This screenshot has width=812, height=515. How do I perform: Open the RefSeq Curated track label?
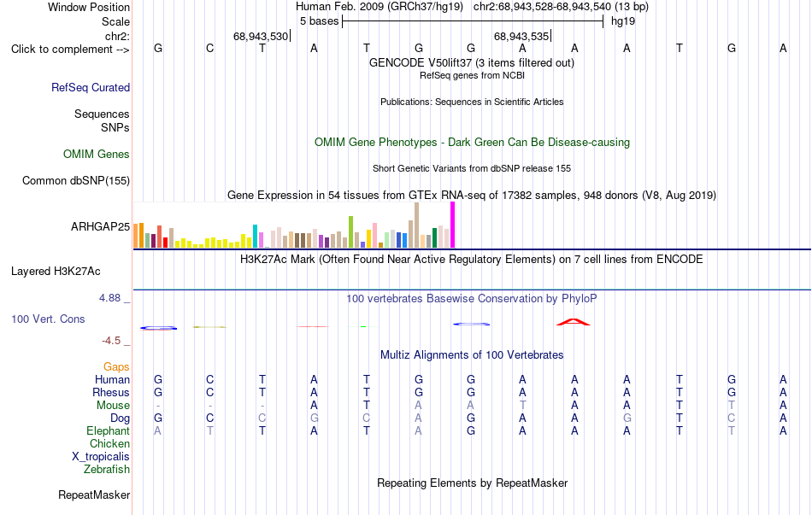(91, 87)
